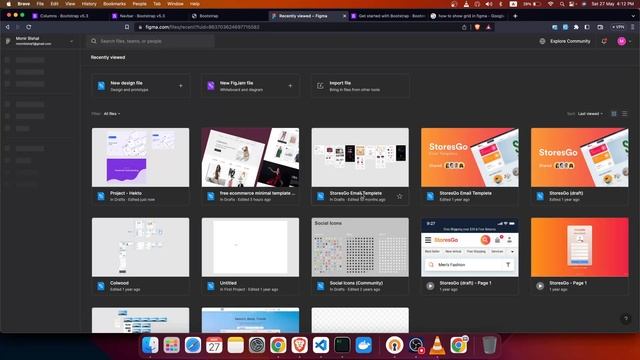Open the File menu
Viewport: 640px width, 360px height.
point(40,4)
